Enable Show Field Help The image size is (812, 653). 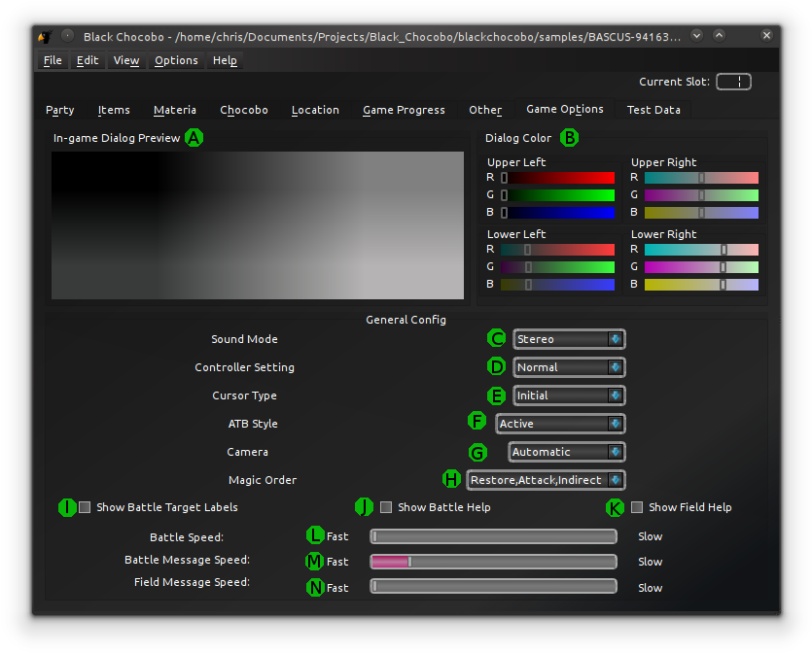click(637, 506)
